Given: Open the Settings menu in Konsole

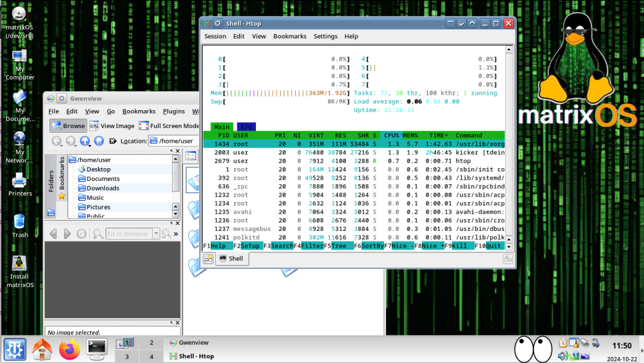Looking at the screenshot, I should tap(325, 36).
